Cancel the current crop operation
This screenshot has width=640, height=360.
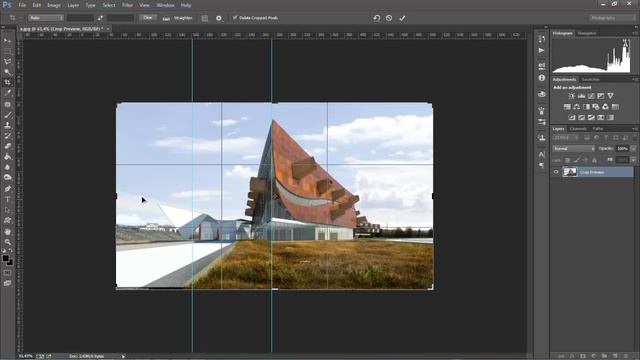(389, 18)
